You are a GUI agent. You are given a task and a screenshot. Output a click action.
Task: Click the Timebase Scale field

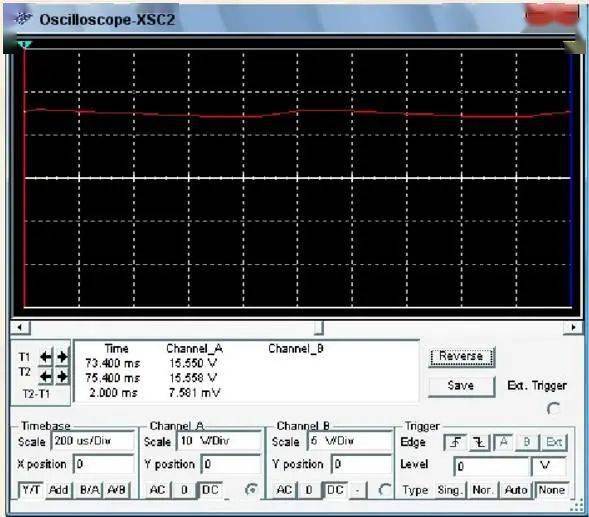(x=93, y=441)
